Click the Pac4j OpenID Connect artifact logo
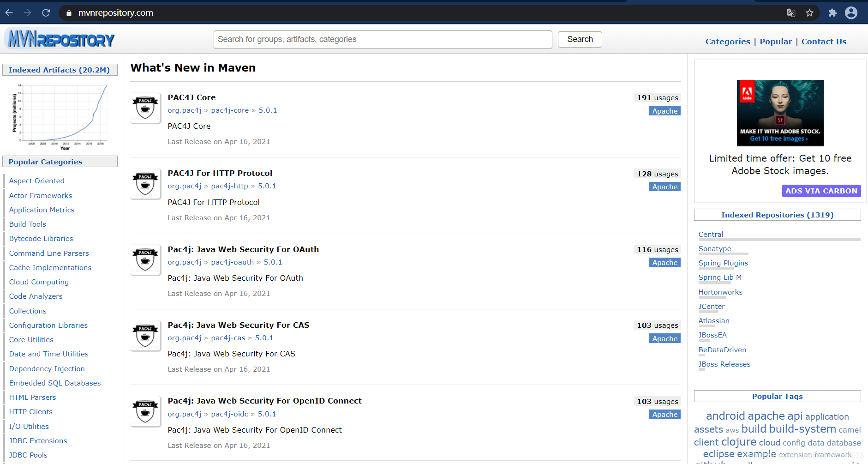868x464 pixels. coord(145,411)
